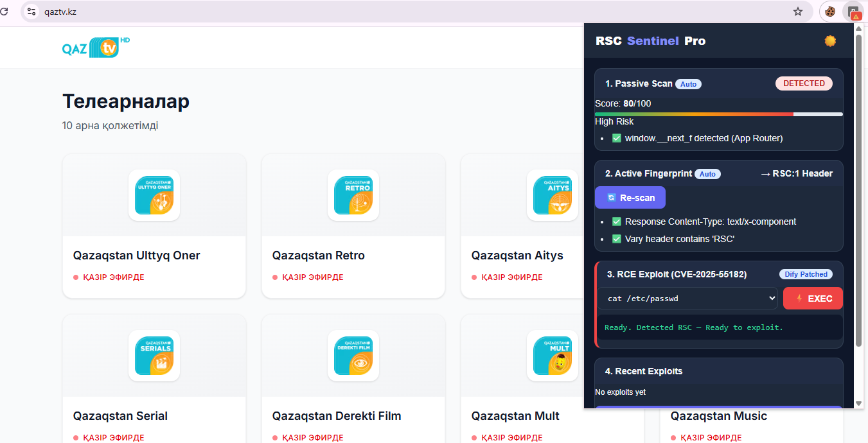Click the '2. Active Fingerprint' section heading

[x=648, y=173]
